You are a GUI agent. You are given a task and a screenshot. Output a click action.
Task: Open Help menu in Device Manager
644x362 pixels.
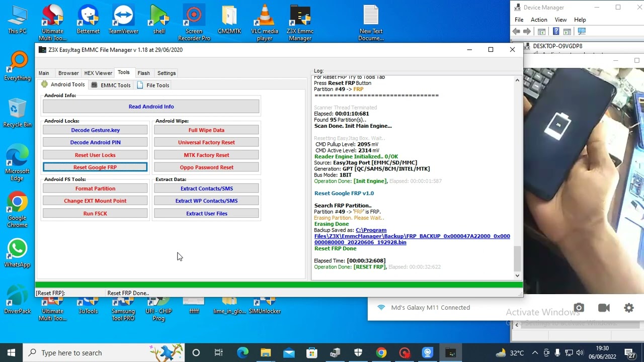pyautogui.click(x=580, y=20)
